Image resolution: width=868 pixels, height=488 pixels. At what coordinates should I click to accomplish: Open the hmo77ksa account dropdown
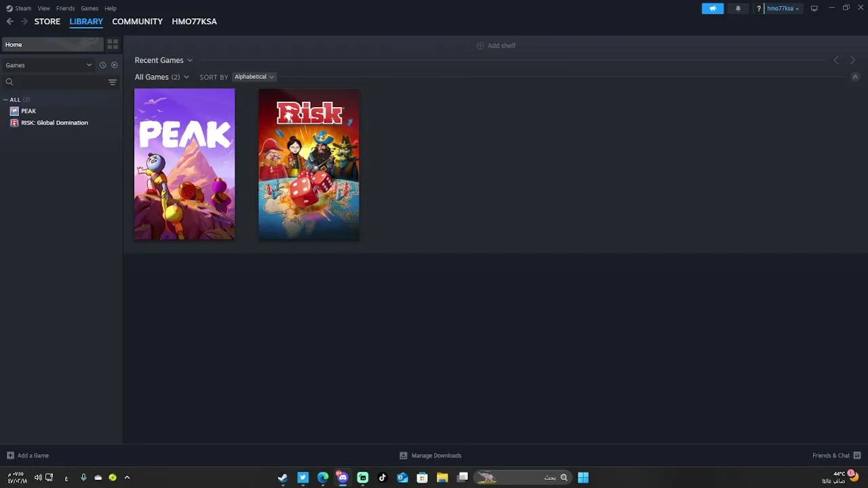click(783, 9)
